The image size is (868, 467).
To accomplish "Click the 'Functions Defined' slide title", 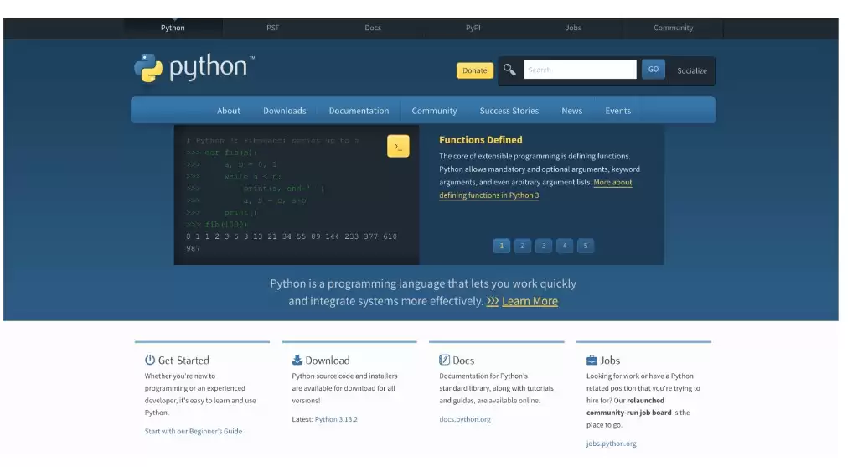I will point(481,140).
